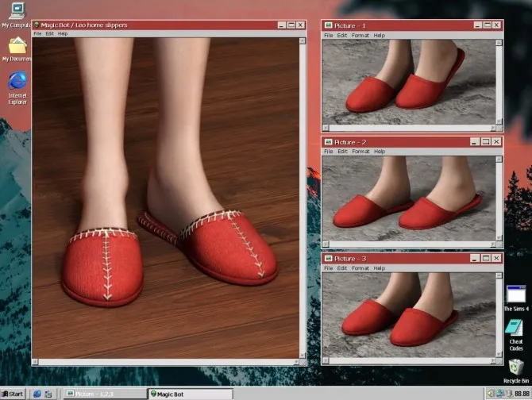Click scroll-down arrow in Picture - 3 window

[499, 354]
